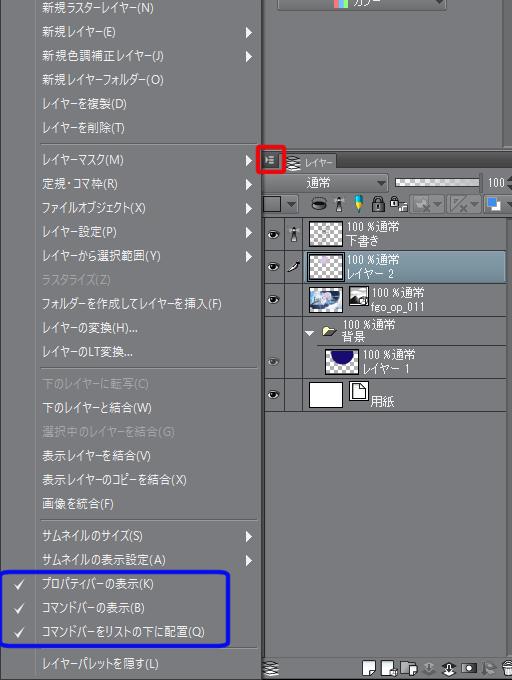The height and width of the screenshot is (680, 512).
Task: Toggle visibility of レイヤー 1
Action: pyautogui.click(x=273, y=361)
